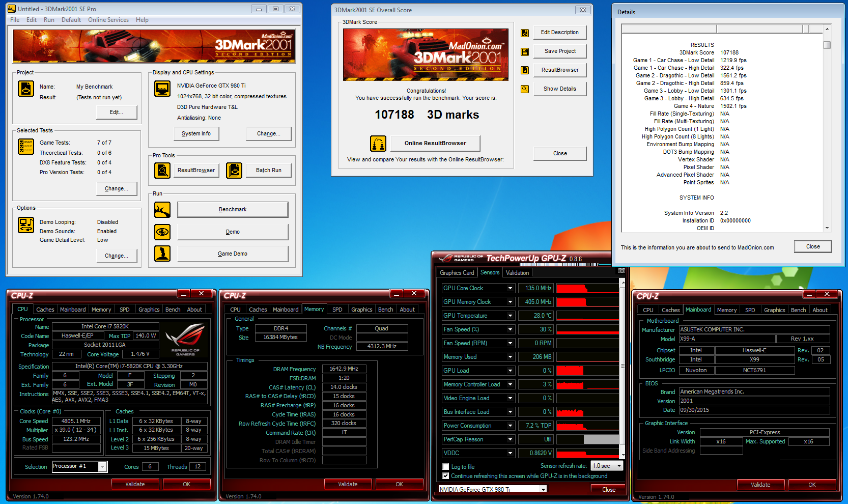Image resolution: width=848 pixels, height=504 pixels.
Task: Click the ResultBrowser magnifier icon in Pro Tools
Action: (x=162, y=170)
